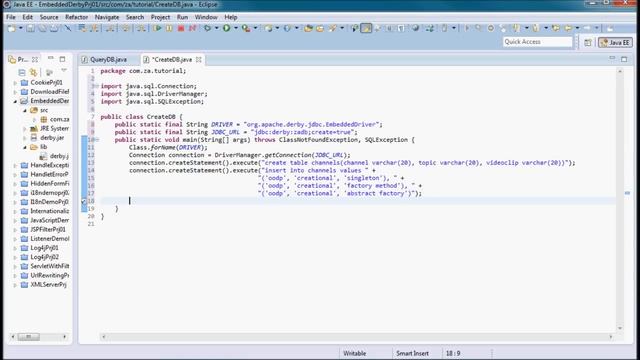Viewport: 640px width, 360px height.
Task: Open the Debug dropdown arrow
Action: (x=216, y=28)
